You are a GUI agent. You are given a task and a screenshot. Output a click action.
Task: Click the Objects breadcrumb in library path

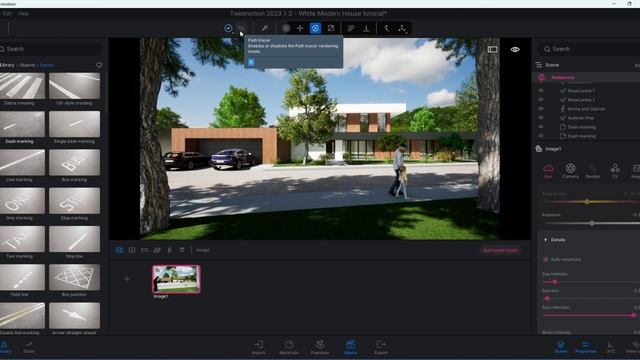click(27, 65)
